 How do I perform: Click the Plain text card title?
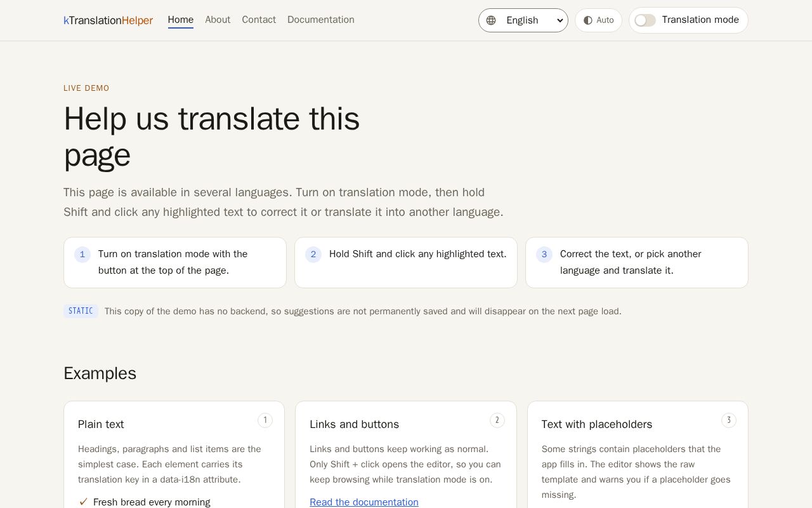[101, 424]
